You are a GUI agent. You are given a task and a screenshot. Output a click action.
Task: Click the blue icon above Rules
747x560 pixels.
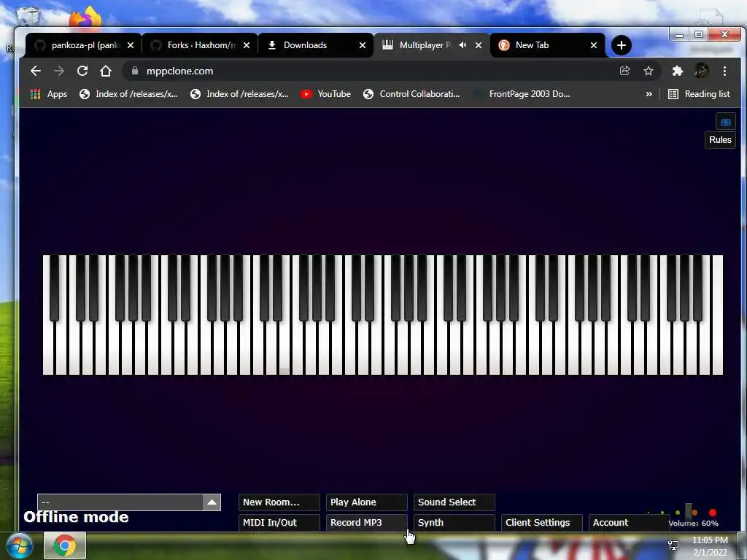[x=726, y=122]
